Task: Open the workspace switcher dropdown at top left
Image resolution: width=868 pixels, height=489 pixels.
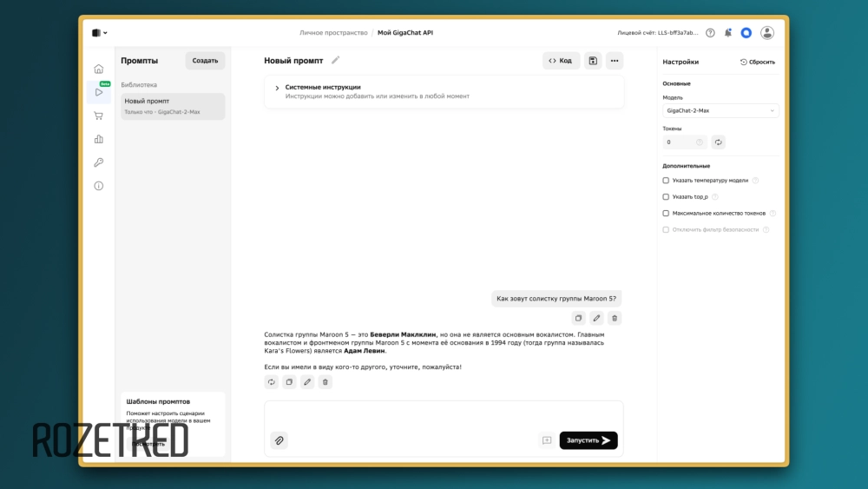Action: pos(100,33)
